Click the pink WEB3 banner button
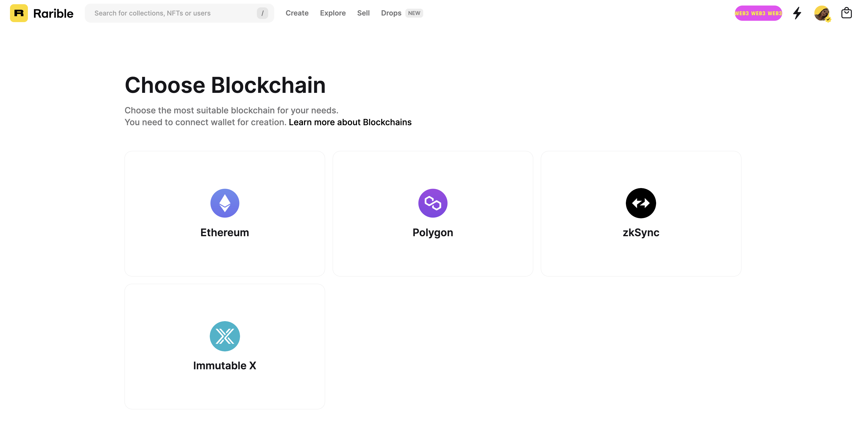 point(758,13)
